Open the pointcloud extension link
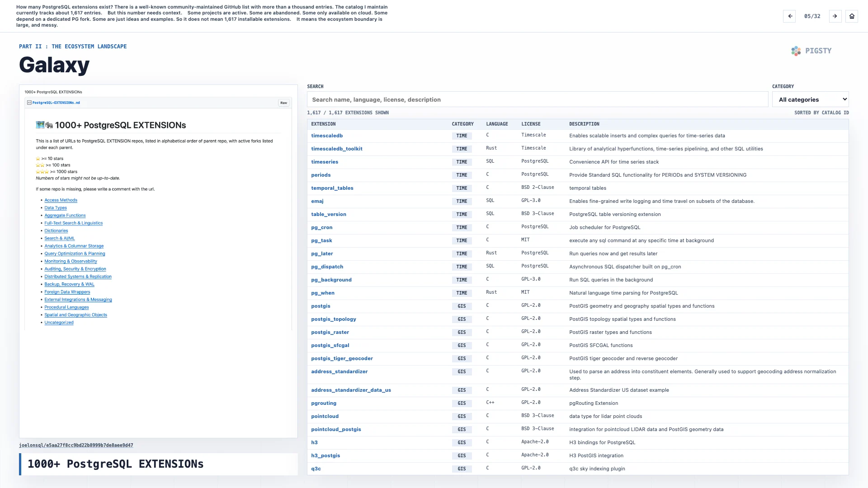 click(x=325, y=417)
